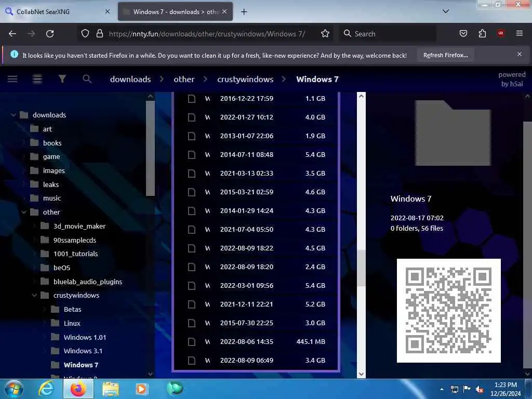The width and height of the screenshot is (532, 399).
Task: Select the Windows 7 downloads tab
Action: 175,12
